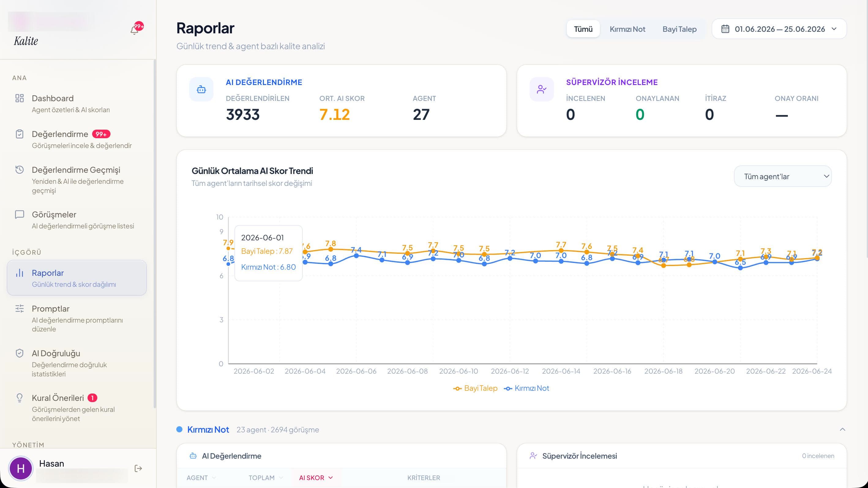Image resolution: width=868 pixels, height=488 pixels.
Task: Click the robot icon in AI Değerlendirme card
Action: [201, 90]
